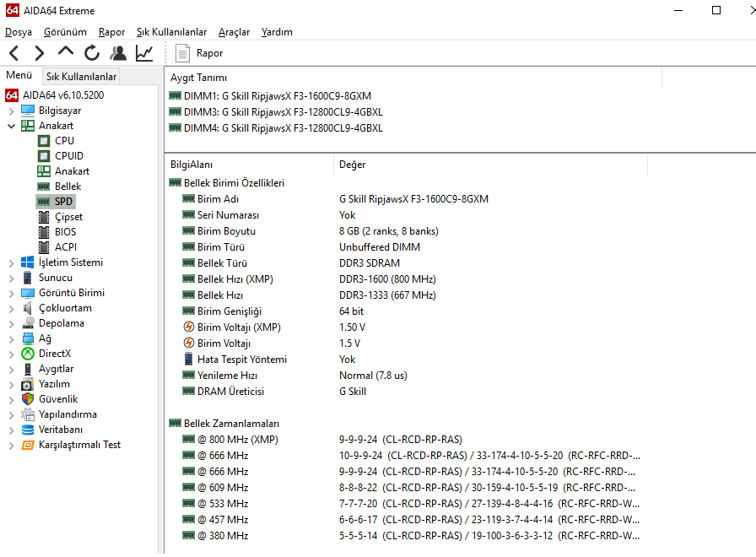Click the Windows logo icon for İşletim Sistemi

28,262
